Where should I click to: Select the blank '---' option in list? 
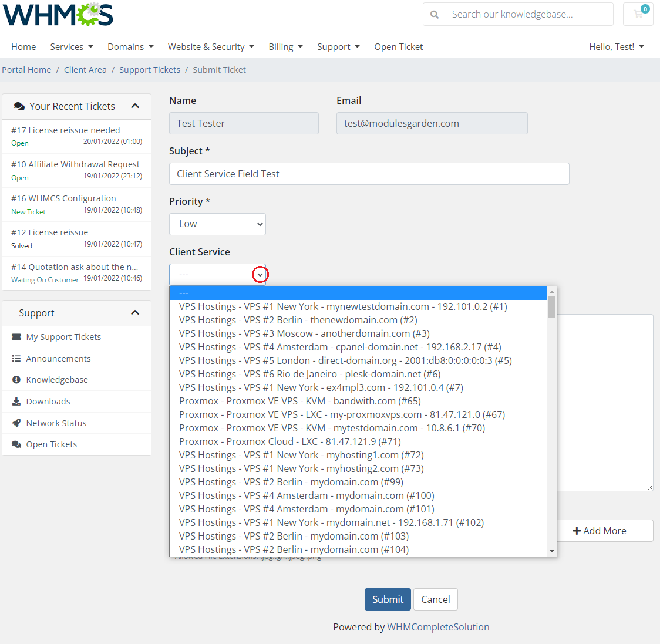click(x=358, y=294)
